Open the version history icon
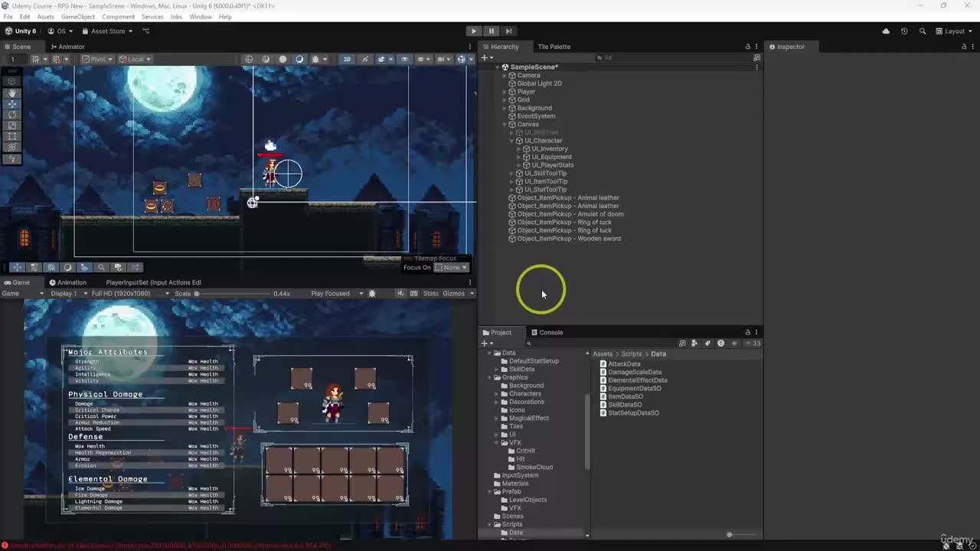Viewport: 980px width, 551px height. click(x=904, y=31)
